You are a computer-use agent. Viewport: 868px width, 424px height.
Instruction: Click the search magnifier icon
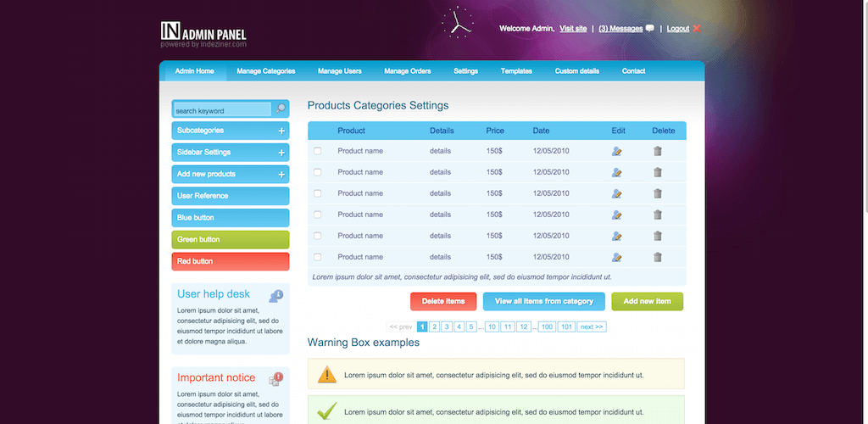(x=281, y=109)
